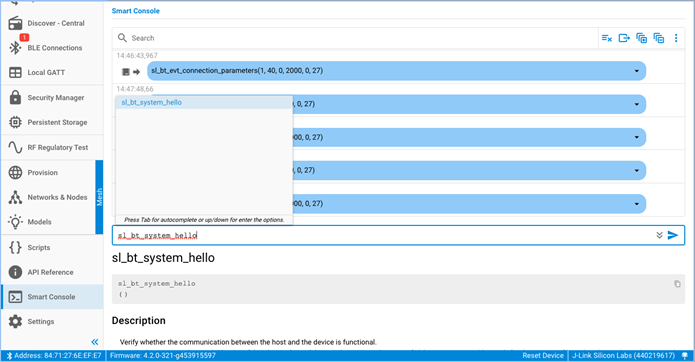Collapse the sidebar with double chevron
Screen dimensions: 695x362
pos(94,342)
